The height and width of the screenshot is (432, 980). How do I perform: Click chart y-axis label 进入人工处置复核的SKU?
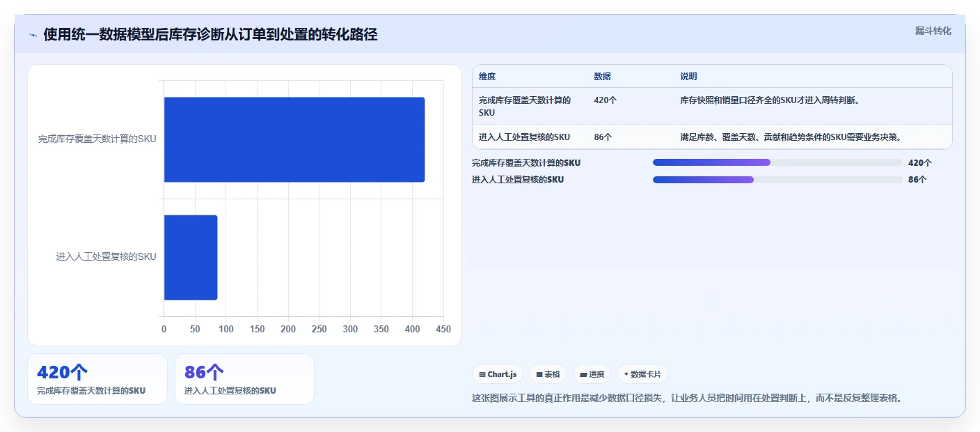click(x=106, y=257)
